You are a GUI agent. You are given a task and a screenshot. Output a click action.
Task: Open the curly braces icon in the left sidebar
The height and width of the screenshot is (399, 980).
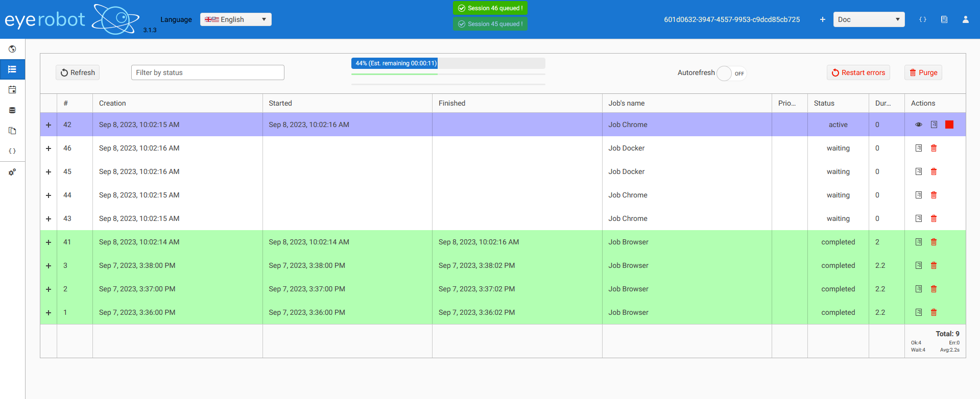[x=12, y=151]
